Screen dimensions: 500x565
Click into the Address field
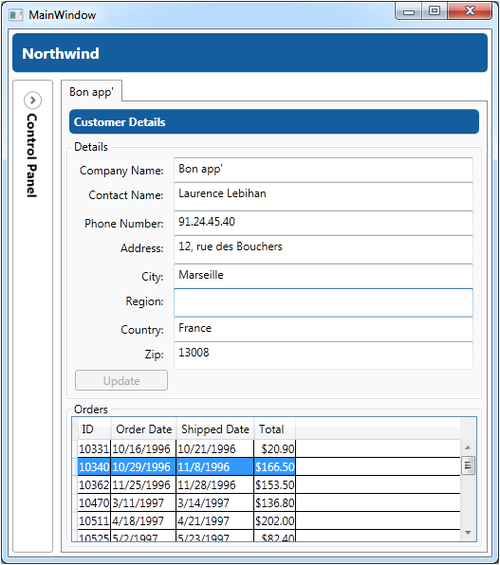(323, 249)
